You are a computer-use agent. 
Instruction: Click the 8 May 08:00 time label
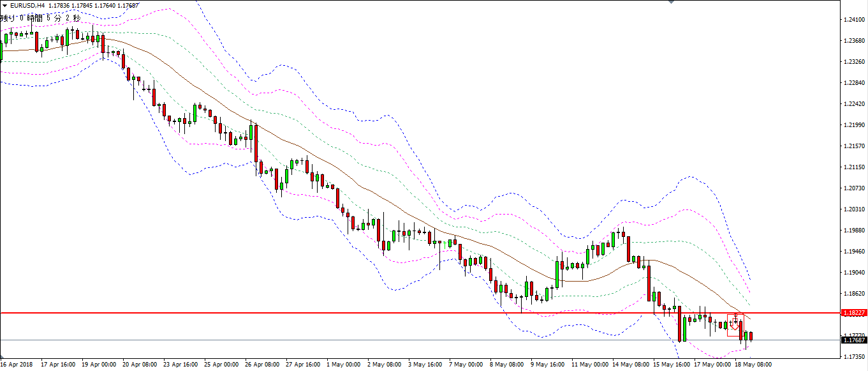[x=506, y=365]
